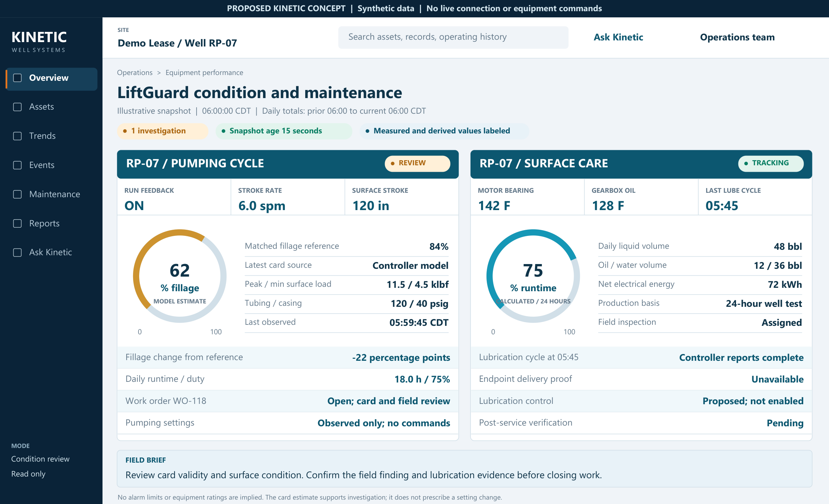
Task: Click the Motor Bearing value 142 F
Action: 494,206
